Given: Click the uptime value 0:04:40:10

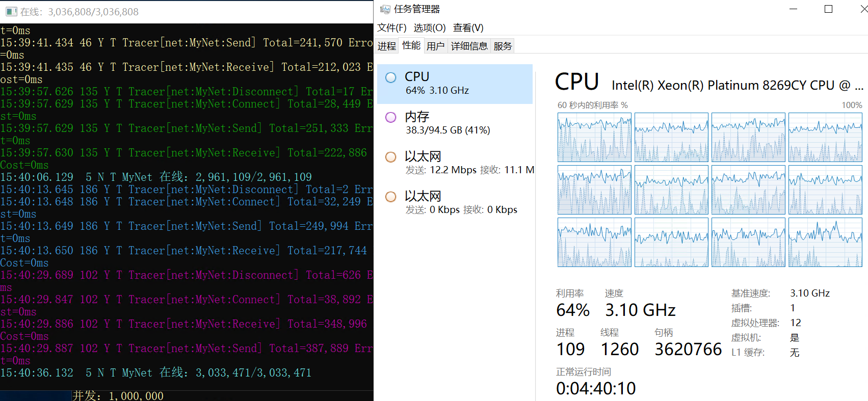Looking at the screenshot, I should pyautogui.click(x=596, y=389).
